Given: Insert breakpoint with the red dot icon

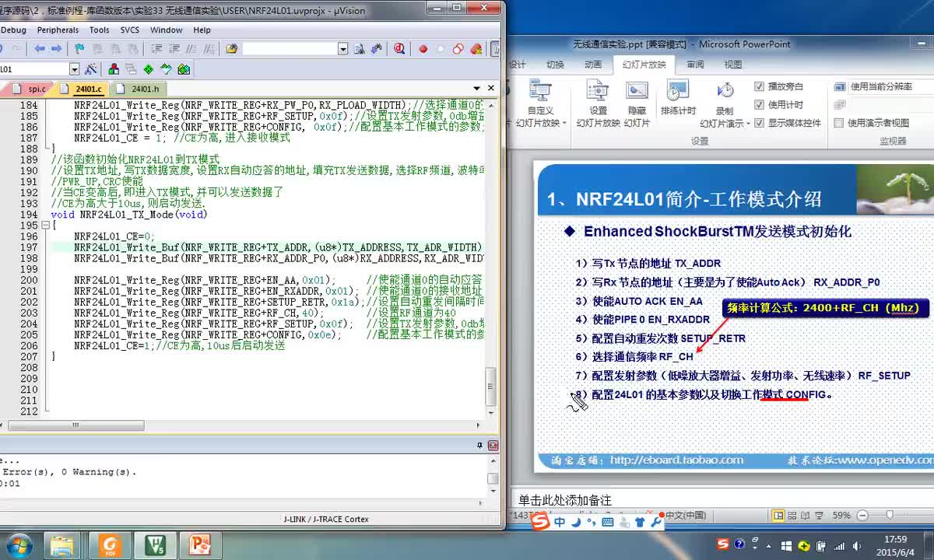Looking at the screenshot, I should pyautogui.click(x=423, y=48).
